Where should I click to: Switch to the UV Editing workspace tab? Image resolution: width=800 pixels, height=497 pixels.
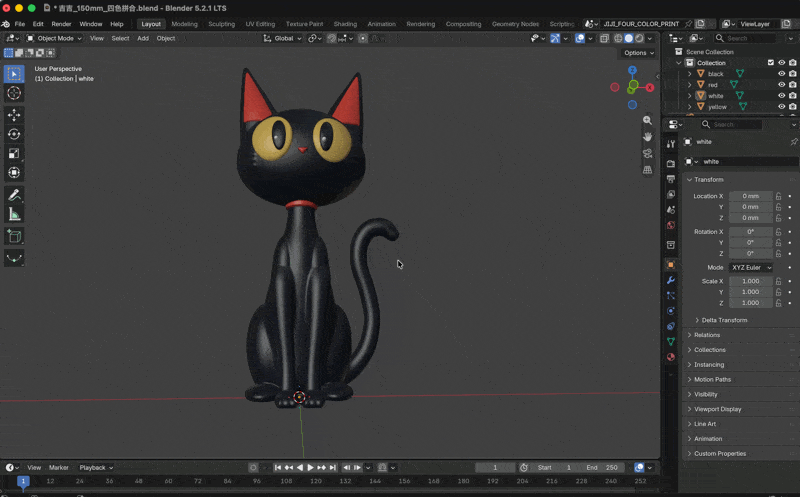tap(260, 24)
